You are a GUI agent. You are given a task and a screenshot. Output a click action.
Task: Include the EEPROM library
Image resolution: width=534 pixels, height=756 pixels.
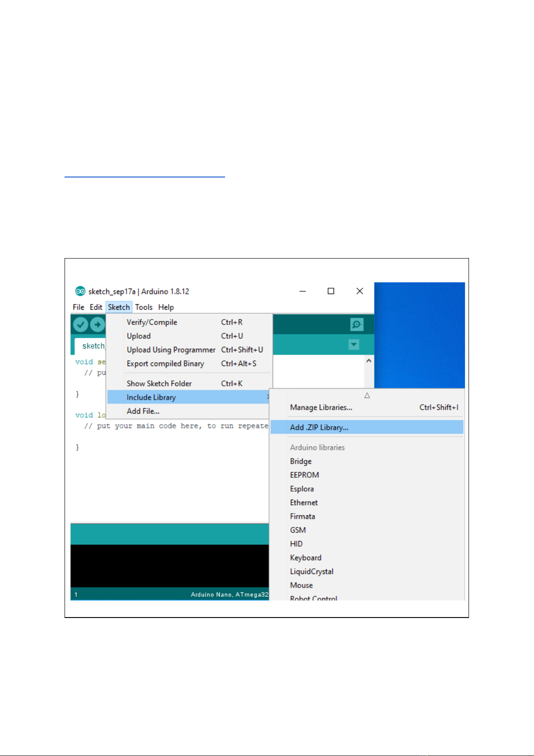(367, 475)
